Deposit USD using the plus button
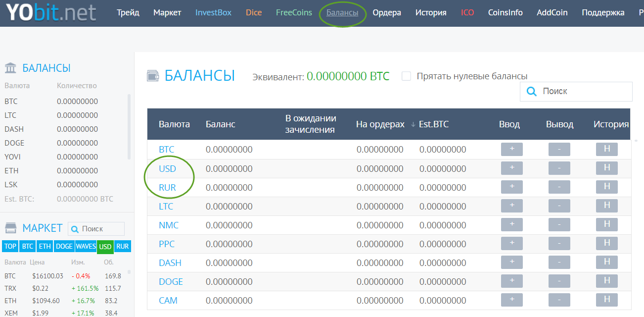 point(512,168)
